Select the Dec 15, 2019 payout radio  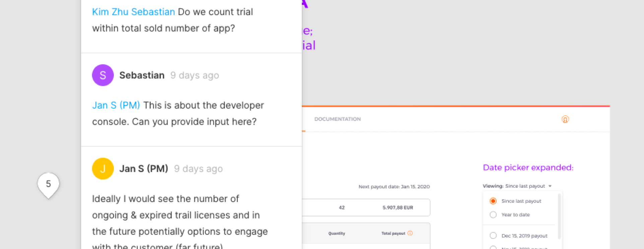(493, 236)
